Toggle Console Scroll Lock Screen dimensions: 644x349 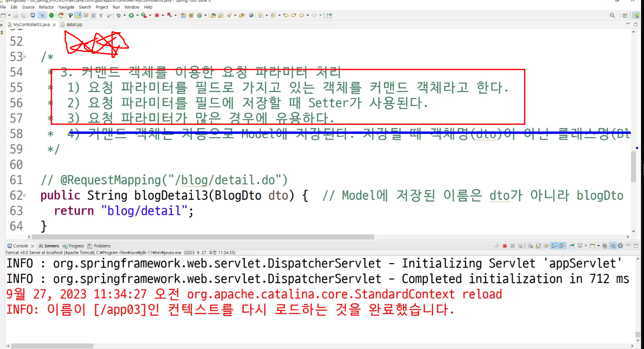[x=538, y=246]
